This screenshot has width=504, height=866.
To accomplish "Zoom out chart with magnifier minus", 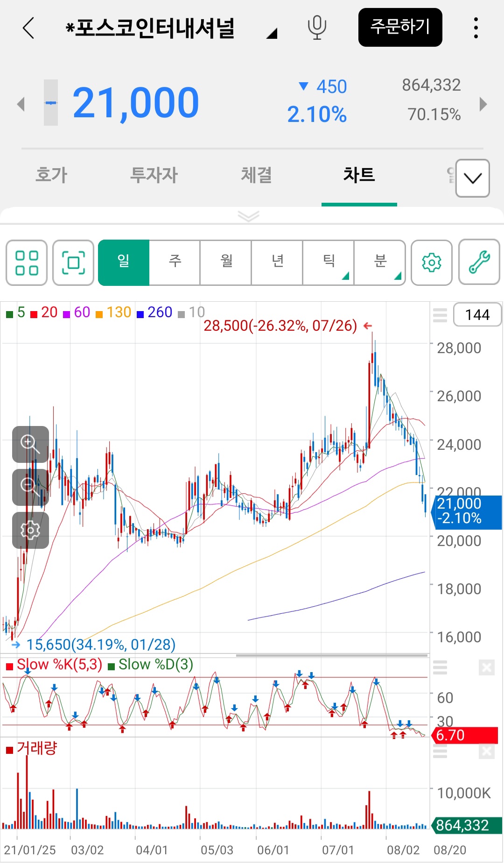I will [x=30, y=487].
